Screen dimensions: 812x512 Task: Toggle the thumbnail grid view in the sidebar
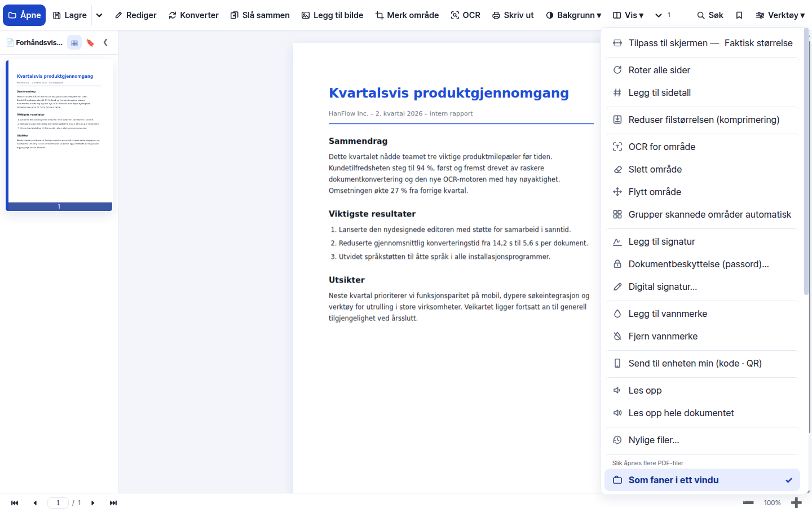point(74,42)
